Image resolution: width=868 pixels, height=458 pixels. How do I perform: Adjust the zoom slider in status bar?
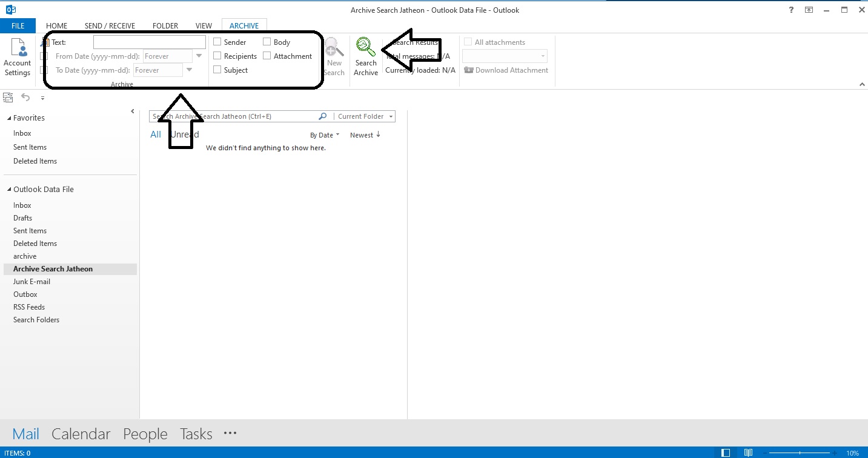[800, 453]
